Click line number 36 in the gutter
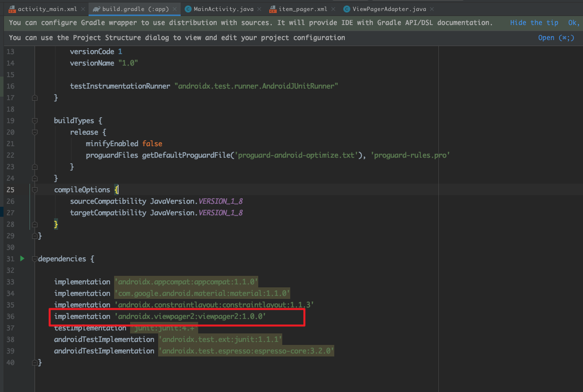Screen dimensions: 583x392 point(11,316)
